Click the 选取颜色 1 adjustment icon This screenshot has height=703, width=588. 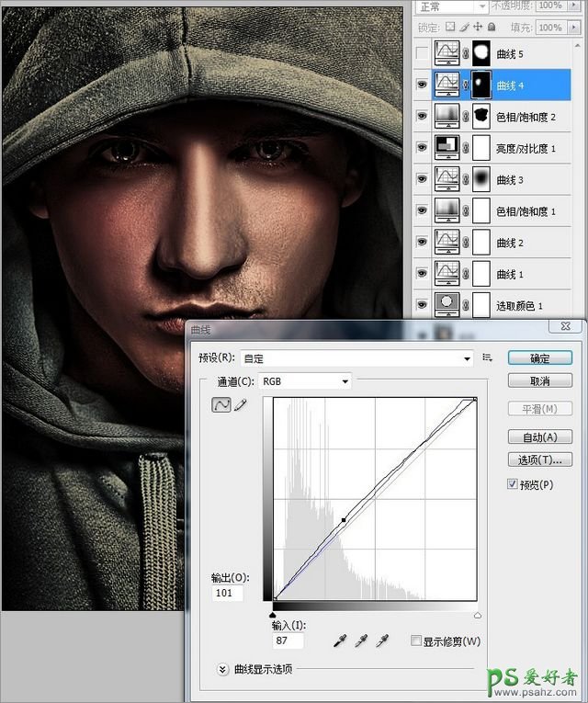(x=447, y=304)
